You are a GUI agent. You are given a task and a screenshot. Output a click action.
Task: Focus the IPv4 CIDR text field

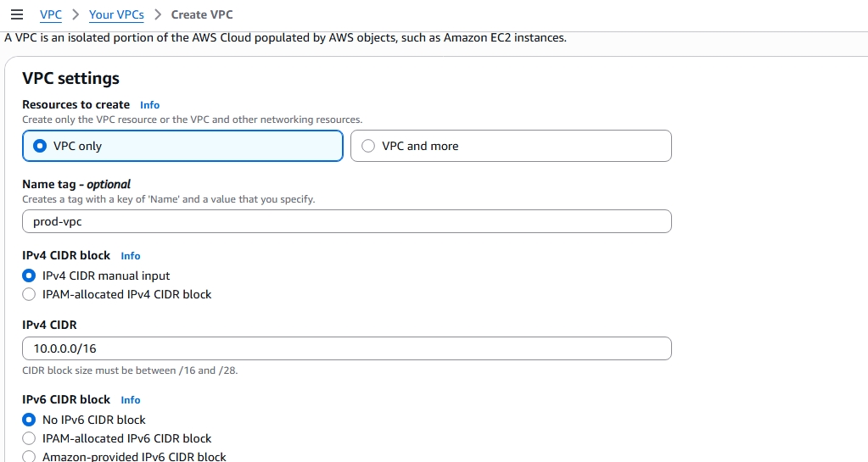346,348
